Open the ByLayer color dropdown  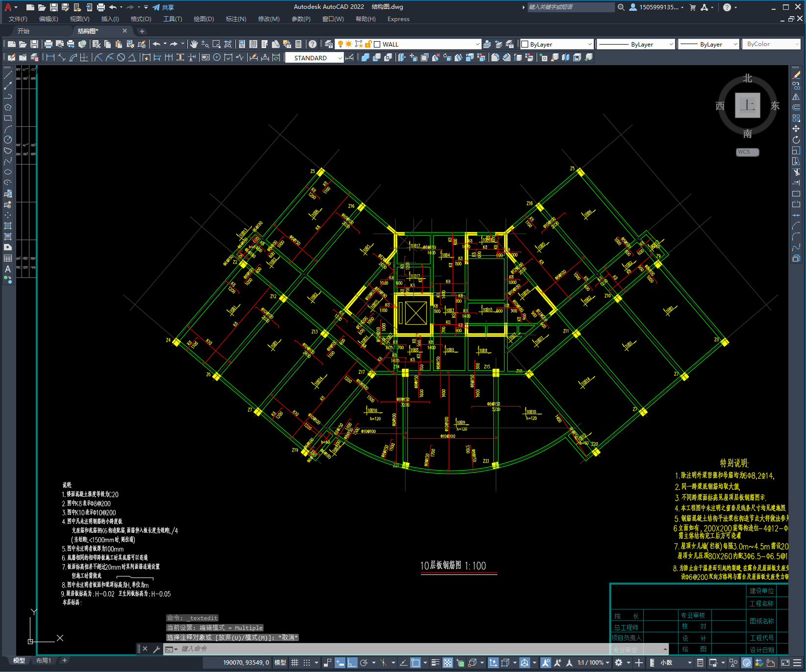(590, 44)
